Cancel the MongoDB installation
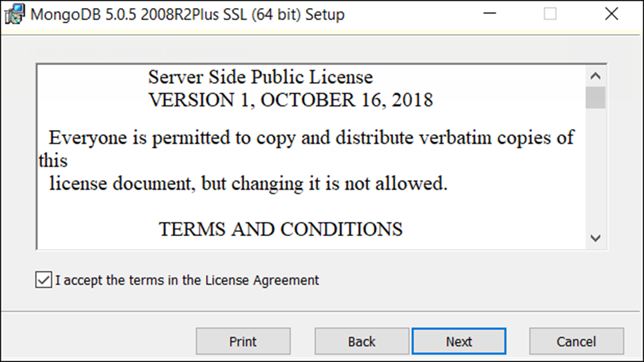This screenshot has width=644, height=362. 576,341
